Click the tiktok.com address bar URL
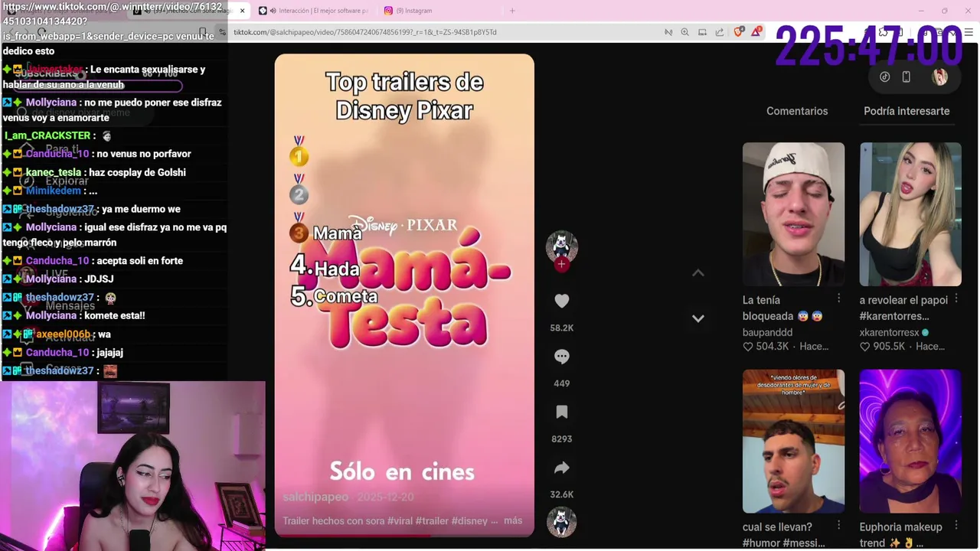This screenshot has width=980, height=551. tap(365, 32)
